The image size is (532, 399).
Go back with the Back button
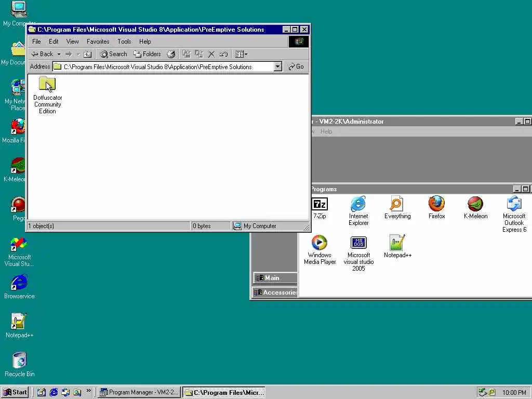[43, 54]
